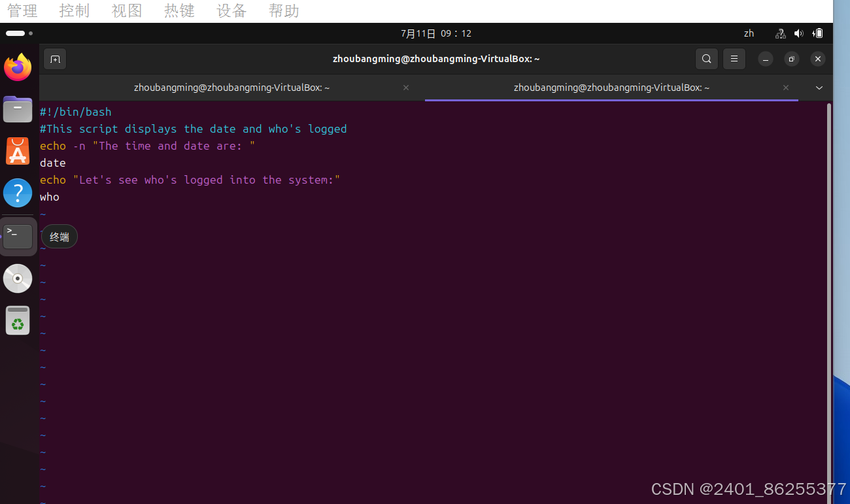The width and height of the screenshot is (850, 504).
Task: Click the volume icon in top bar
Action: coord(798,33)
